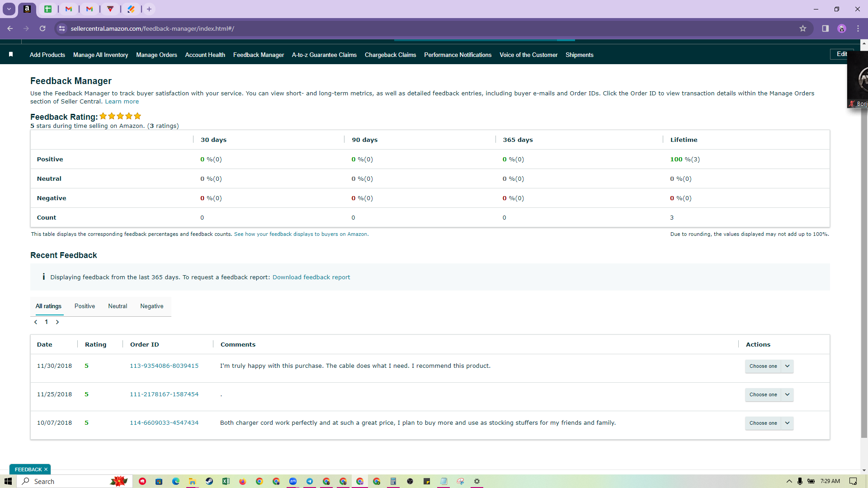868x488 pixels.
Task: Open the Chrome profile avatar menu
Action: [x=842, y=28]
